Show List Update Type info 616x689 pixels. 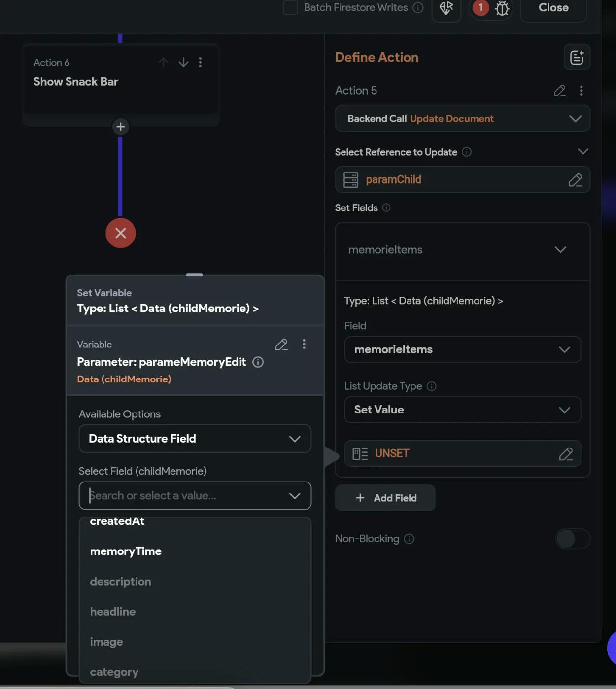click(x=431, y=386)
